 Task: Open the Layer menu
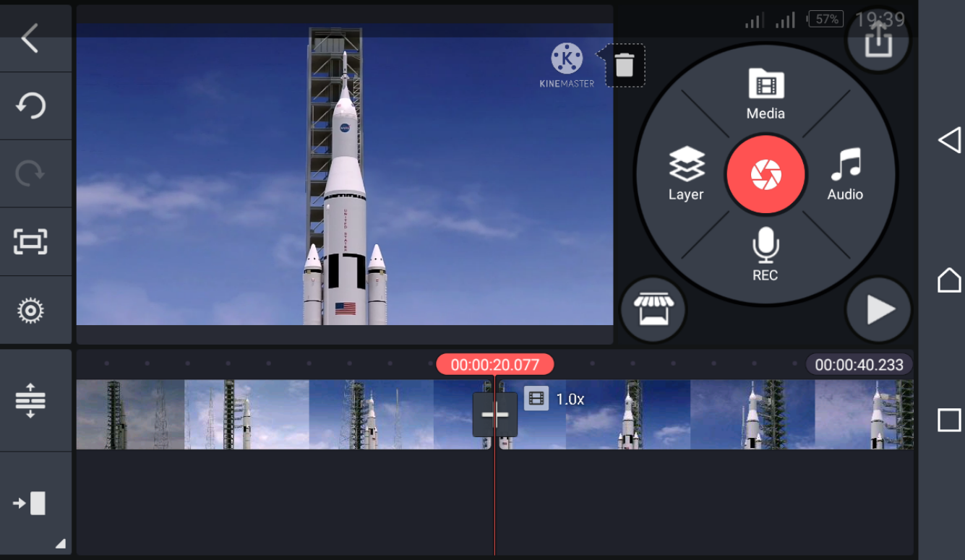click(685, 171)
